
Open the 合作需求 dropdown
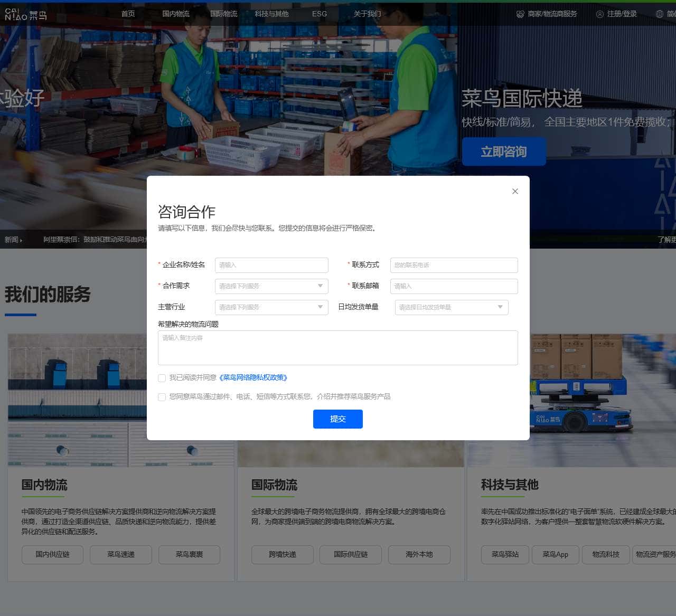271,286
